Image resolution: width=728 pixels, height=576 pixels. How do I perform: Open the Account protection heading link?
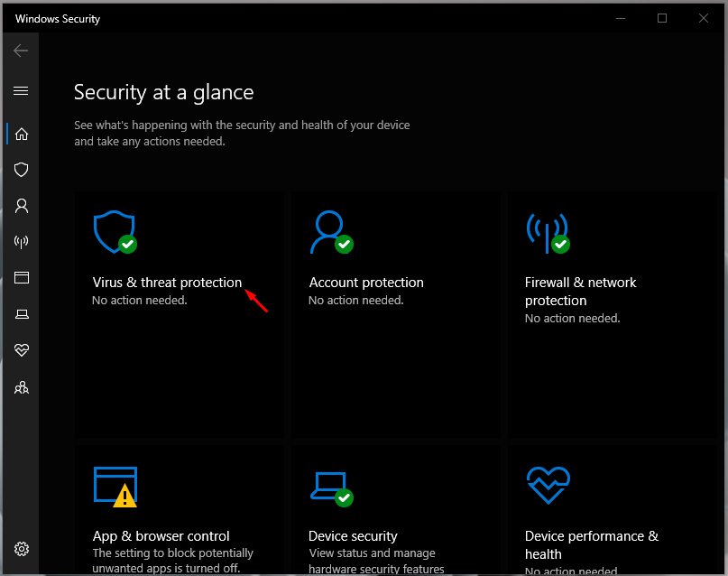click(365, 283)
